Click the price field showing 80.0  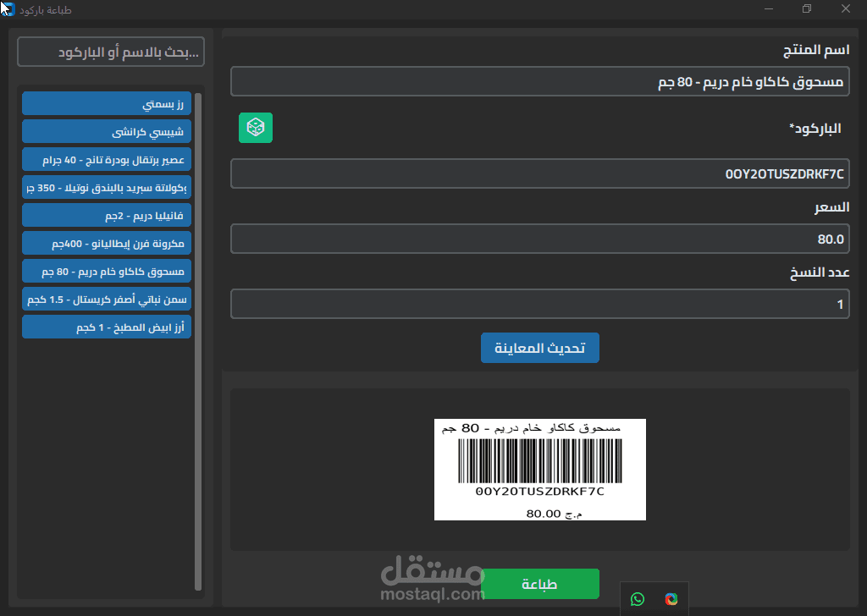(539, 239)
